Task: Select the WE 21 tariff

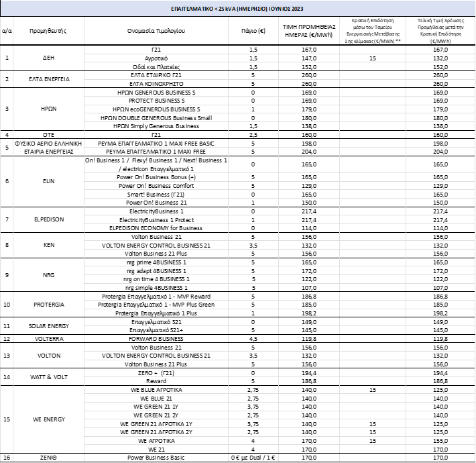Action: pyautogui.click(x=156, y=450)
